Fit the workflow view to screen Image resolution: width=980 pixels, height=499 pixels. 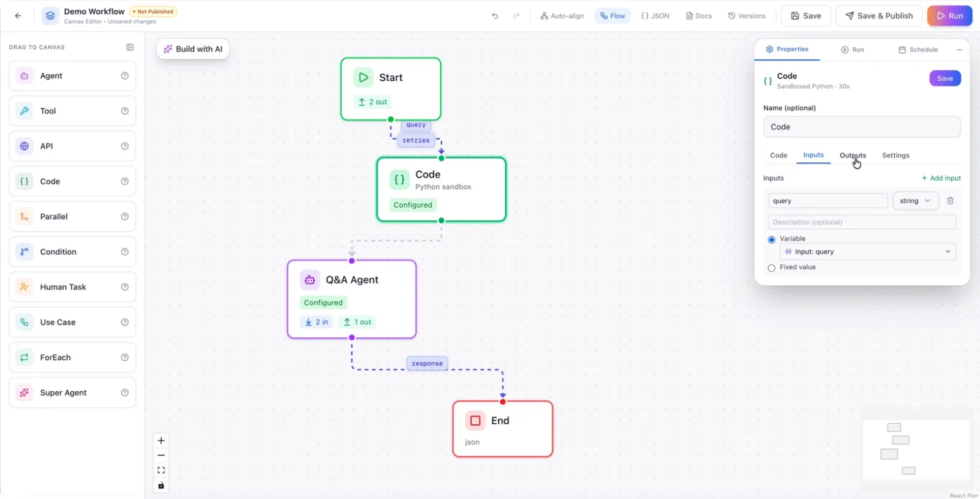(x=161, y=470)
